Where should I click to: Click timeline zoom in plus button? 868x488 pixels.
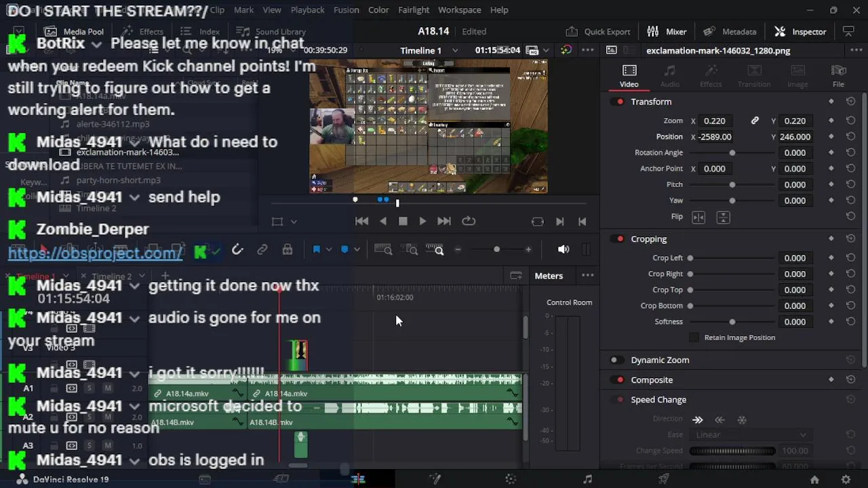(528, 249)
